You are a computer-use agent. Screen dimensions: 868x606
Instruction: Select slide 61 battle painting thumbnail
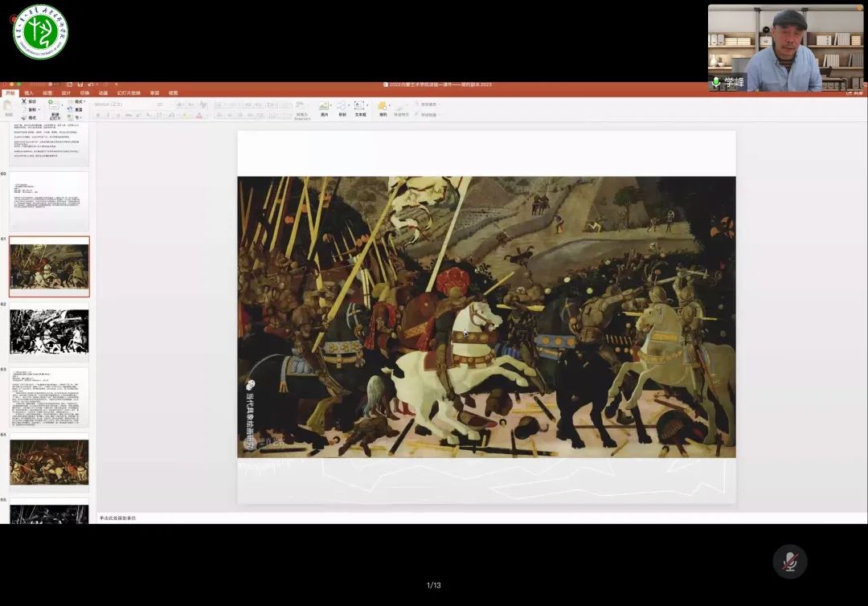coord(49,267)
